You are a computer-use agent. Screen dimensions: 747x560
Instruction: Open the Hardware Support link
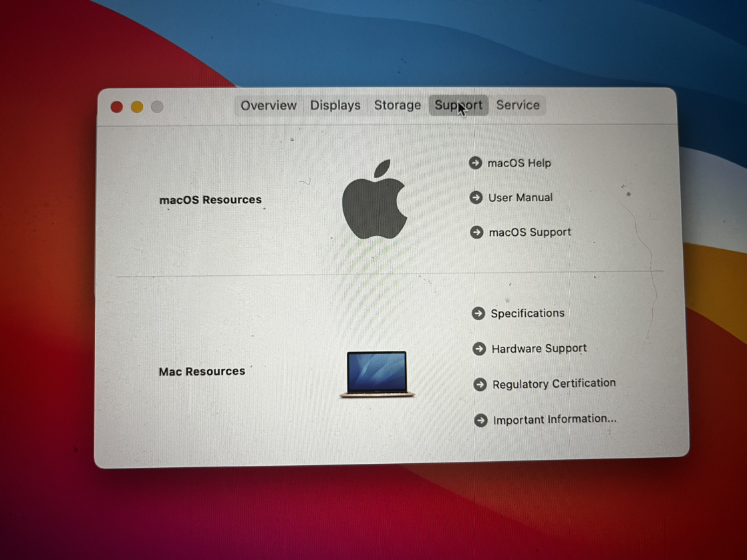(539, 349)
